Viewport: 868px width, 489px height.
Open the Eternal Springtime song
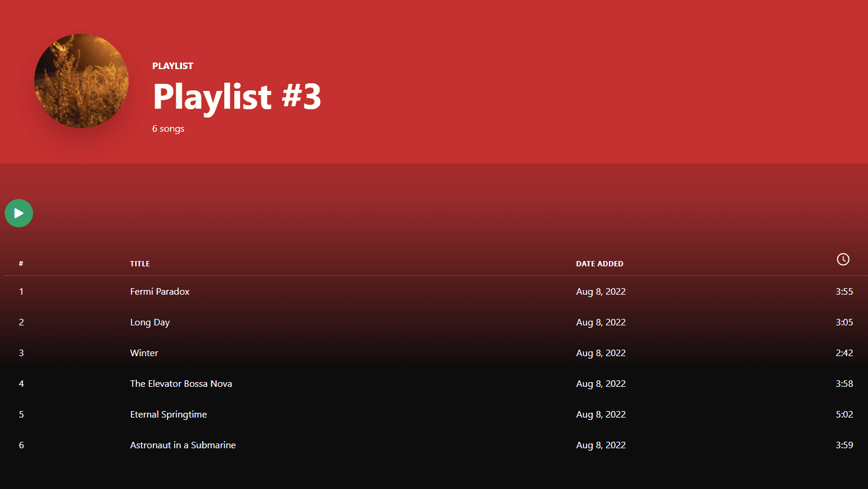pyautogui.click(x=169, y=415)
